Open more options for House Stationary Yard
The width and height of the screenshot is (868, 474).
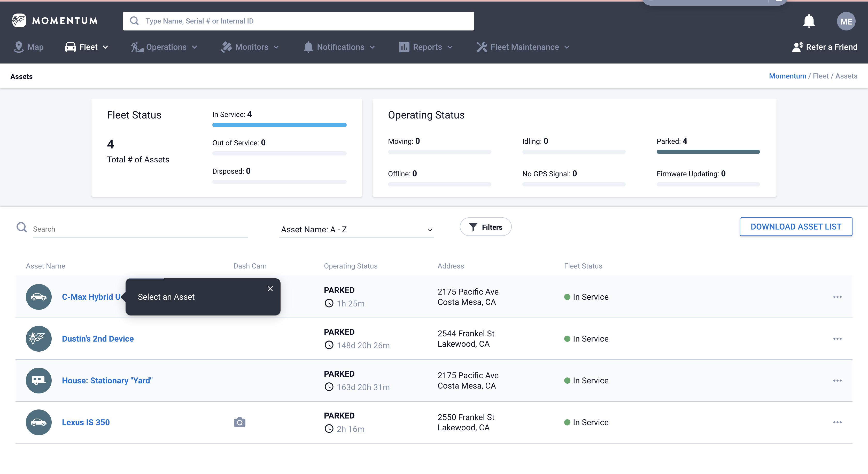click(837, 380)
